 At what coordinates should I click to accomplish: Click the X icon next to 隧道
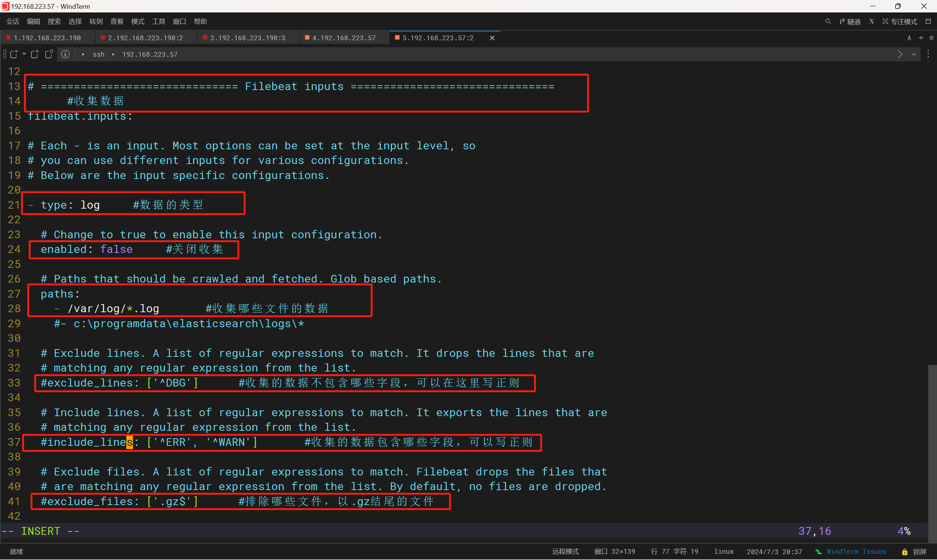872,22
